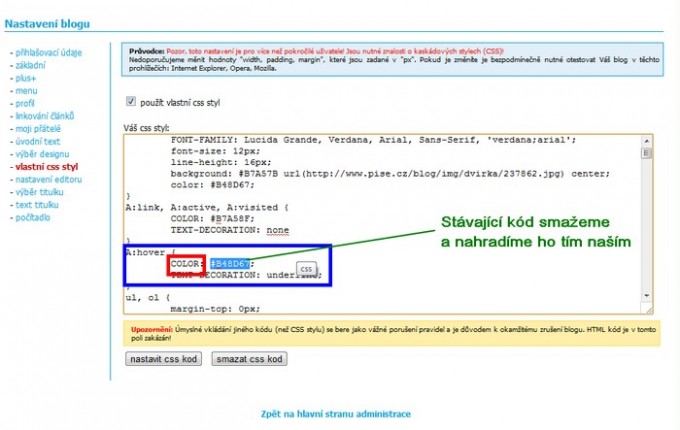Click the COLOR: #B7A58F line
Viewport: 680px width, 430px height.
point(212,218)
